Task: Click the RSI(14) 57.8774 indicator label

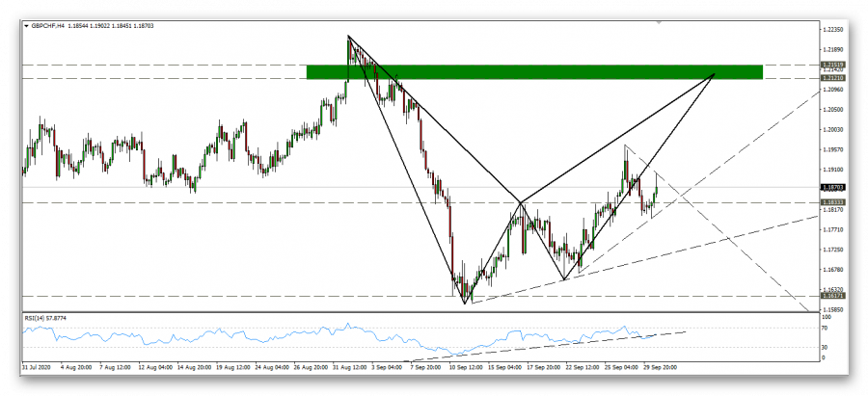Action: 50,317
